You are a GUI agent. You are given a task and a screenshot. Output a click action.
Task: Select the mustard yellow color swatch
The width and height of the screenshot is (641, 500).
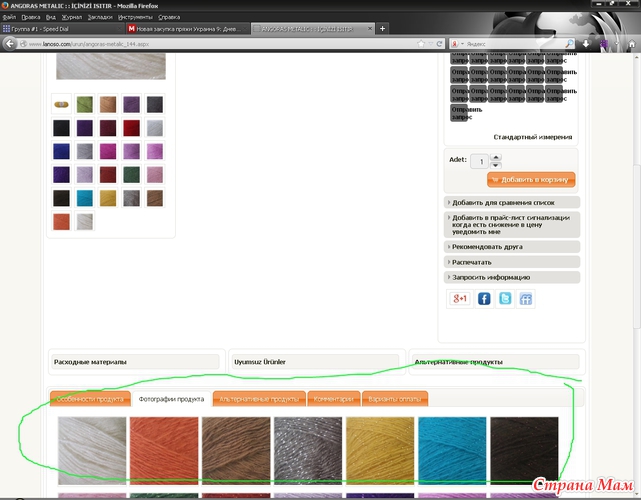108,198
